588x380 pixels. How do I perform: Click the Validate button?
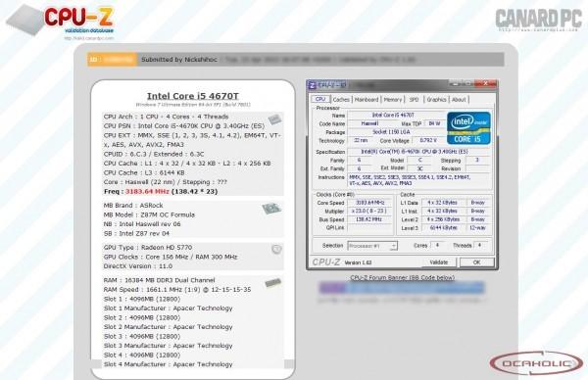pos(438,262)
